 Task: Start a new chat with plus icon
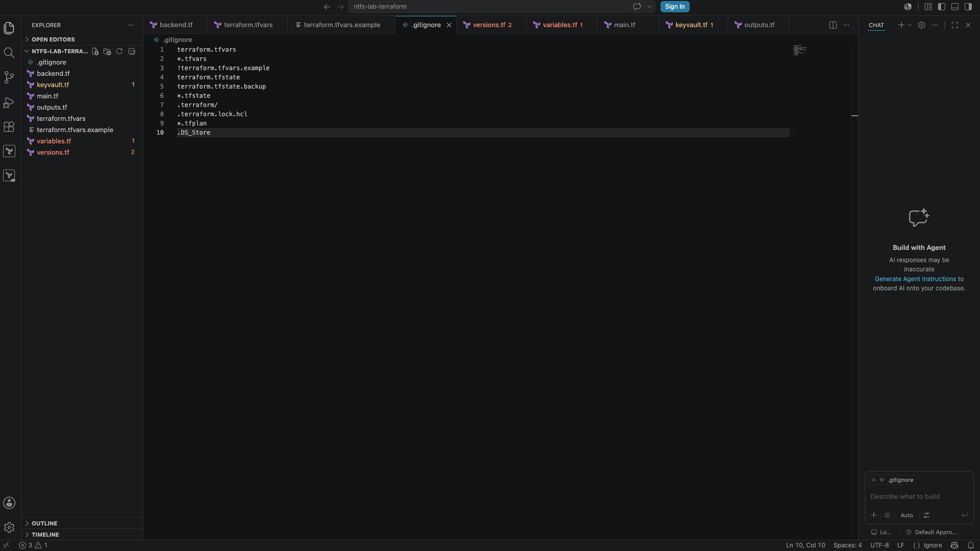pyautogui.click(x=901, y=25)
